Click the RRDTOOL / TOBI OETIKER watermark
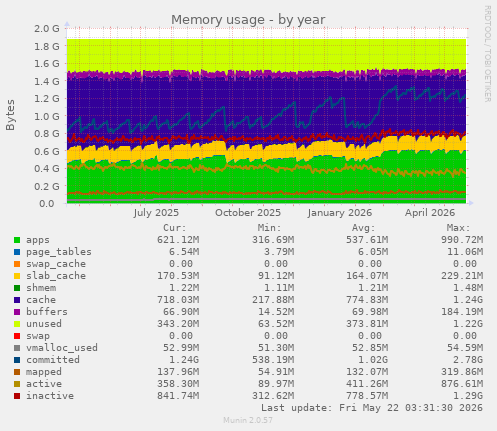Screen dimensions: 497x431 click(487, 54)
